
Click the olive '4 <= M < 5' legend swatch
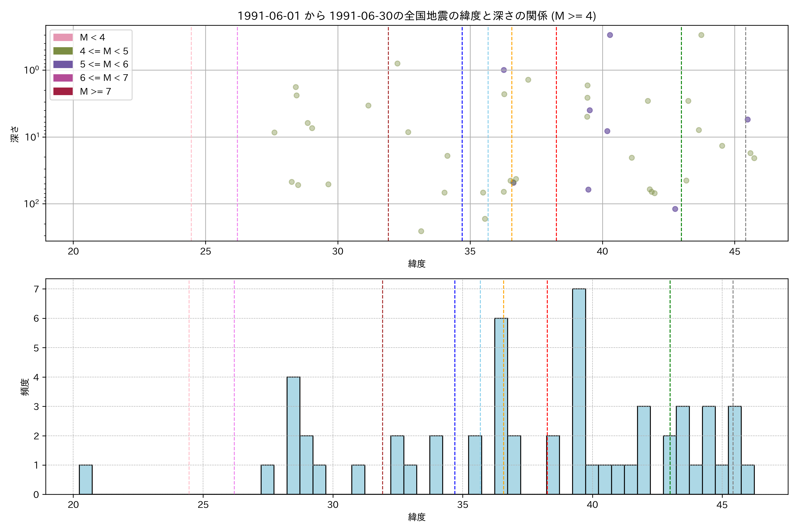[63, 51]
